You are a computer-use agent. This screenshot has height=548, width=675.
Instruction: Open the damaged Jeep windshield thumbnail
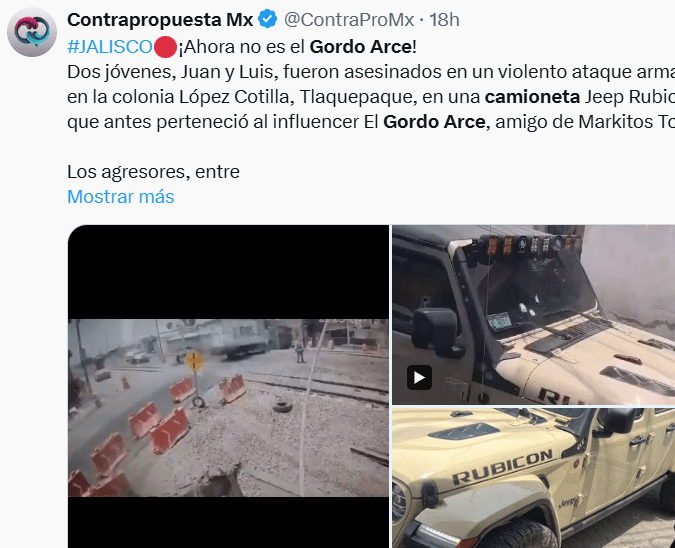(533, 315)
